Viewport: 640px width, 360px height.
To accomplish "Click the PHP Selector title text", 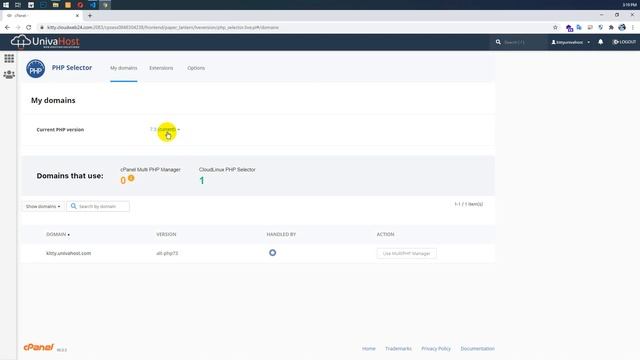I will (x=72, y=68).
